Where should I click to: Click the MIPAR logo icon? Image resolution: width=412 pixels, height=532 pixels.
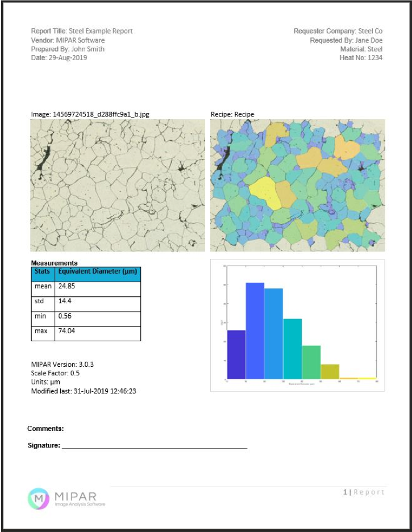tap(39, 499)
